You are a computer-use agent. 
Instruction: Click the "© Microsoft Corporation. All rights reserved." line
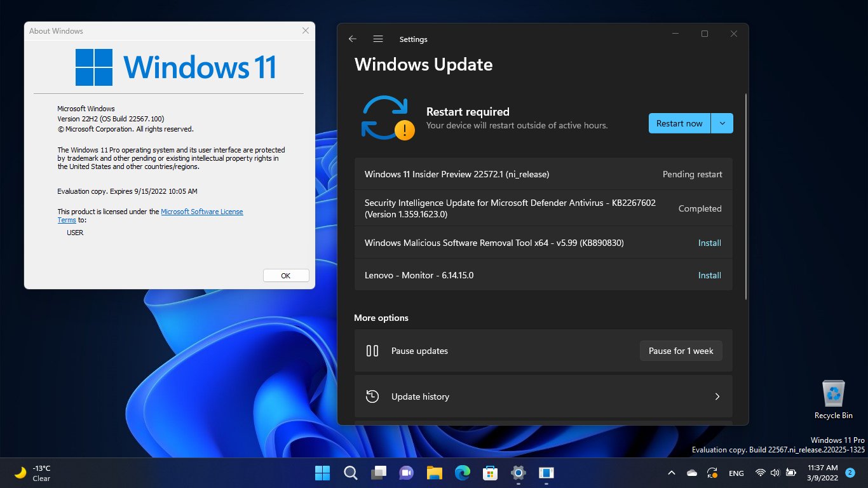[125, 129]
